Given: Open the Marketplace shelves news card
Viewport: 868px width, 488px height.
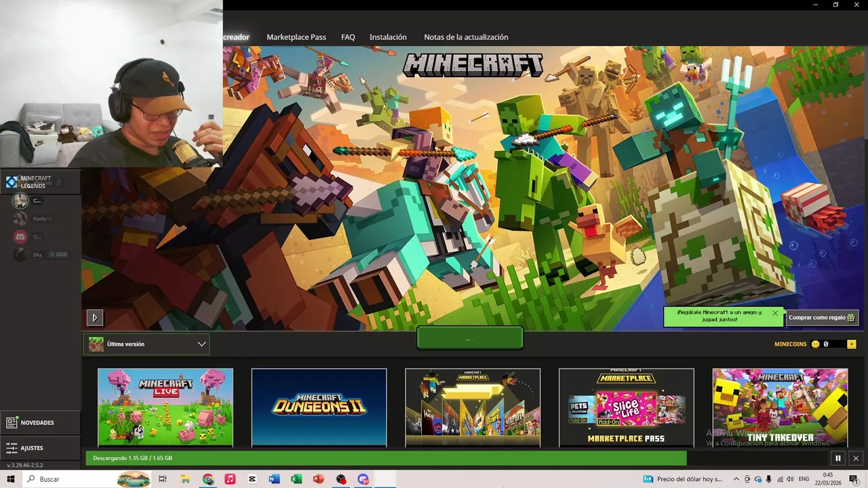Looking at the screenshot, I should [x=473, y=407].
